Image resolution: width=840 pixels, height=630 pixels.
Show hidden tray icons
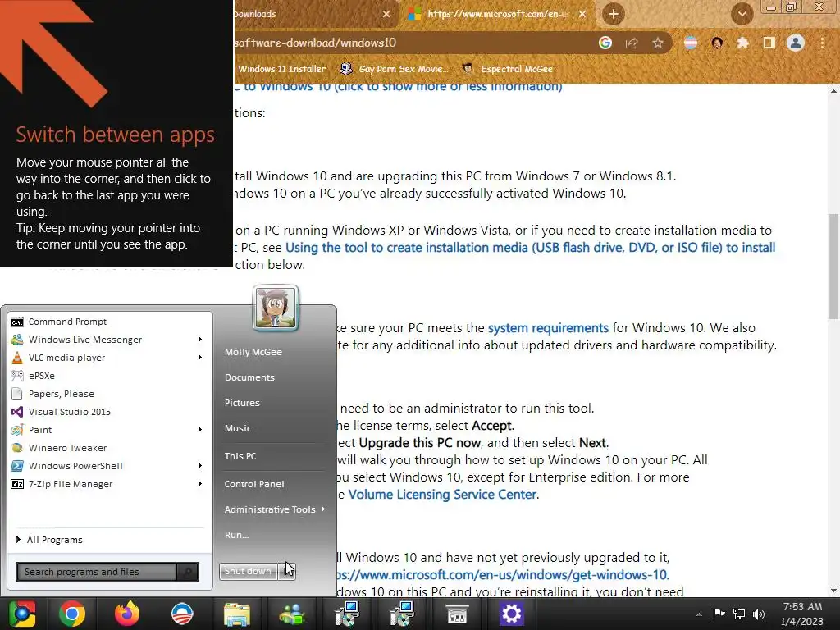click(x=699, y=614)
